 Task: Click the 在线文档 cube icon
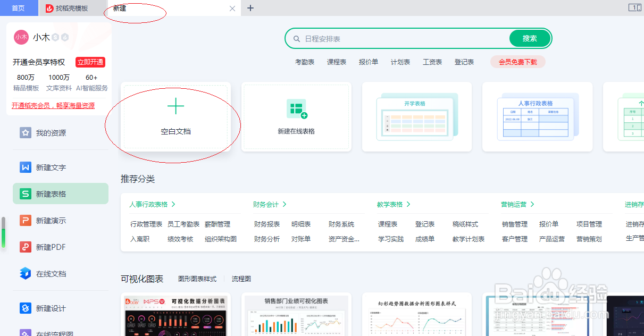(26, 274)
